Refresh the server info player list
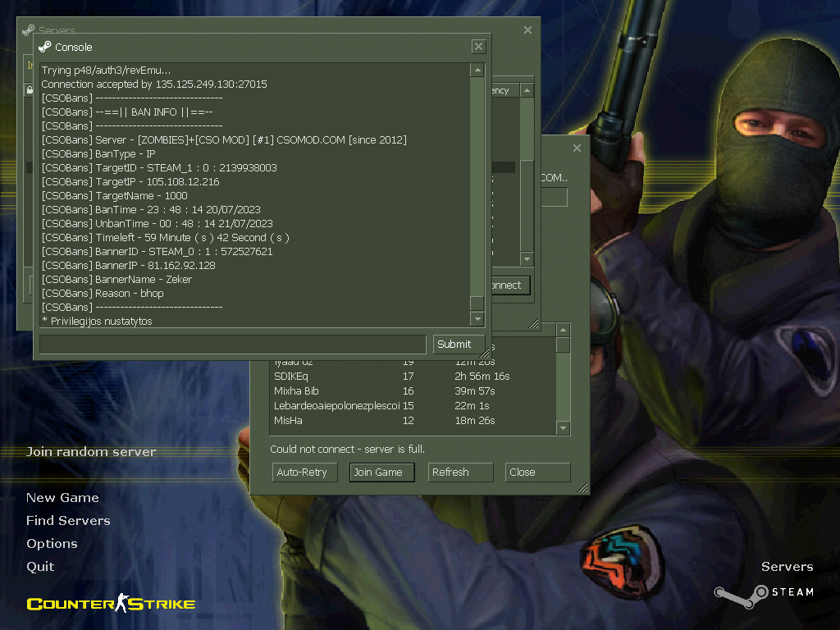The image size is (840, 630). [459, 472]
